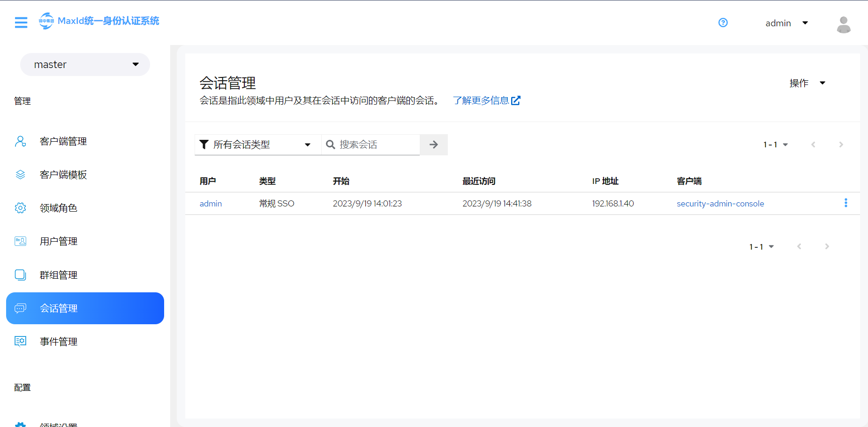Click the 客户端管理 sidebar icon
This screenshot has height=427, width=868.
click(x=21, y=141)
